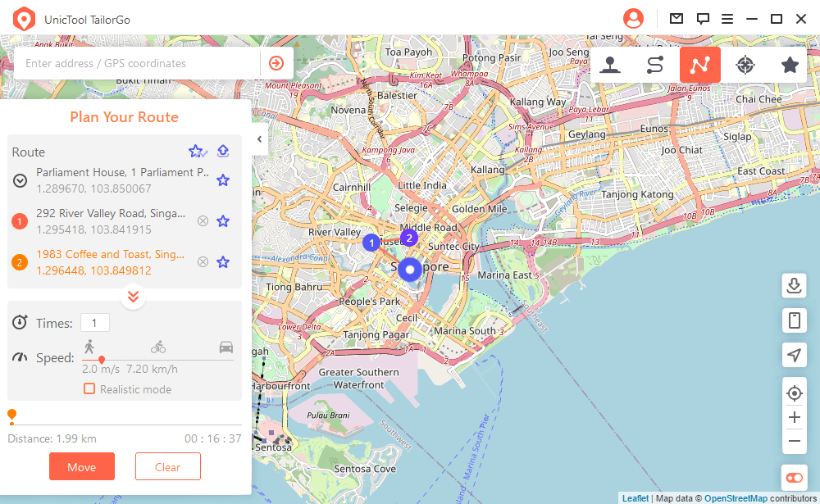Click the Times value input box

pyautogui.click(x=94, y=323)
